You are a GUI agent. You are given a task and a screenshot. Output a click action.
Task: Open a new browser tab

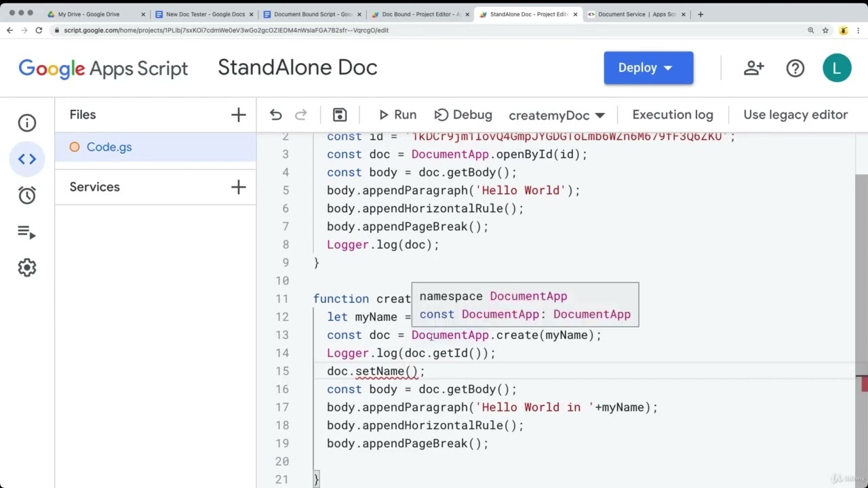[x=701, y=14]
